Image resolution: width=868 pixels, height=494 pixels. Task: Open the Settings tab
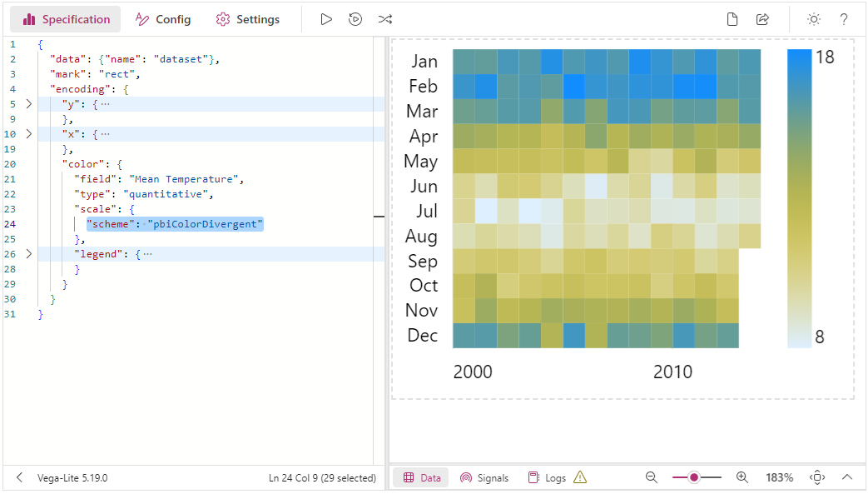(x=248, y=19)
